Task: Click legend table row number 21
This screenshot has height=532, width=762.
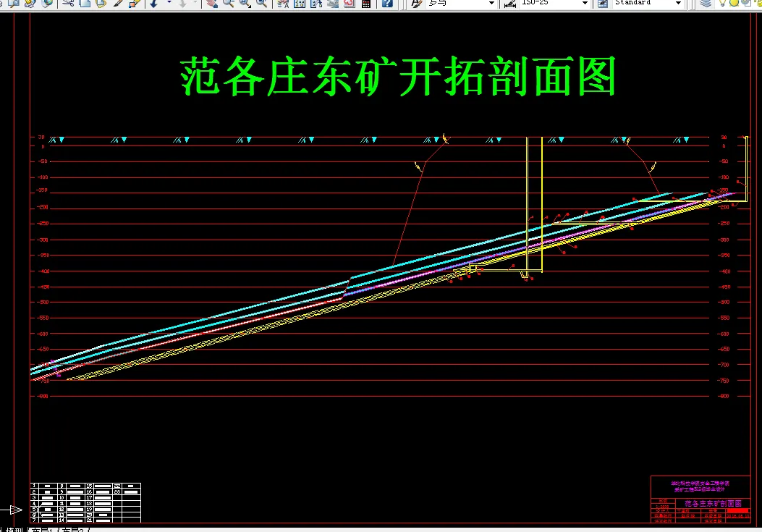Action: point(89,520)
